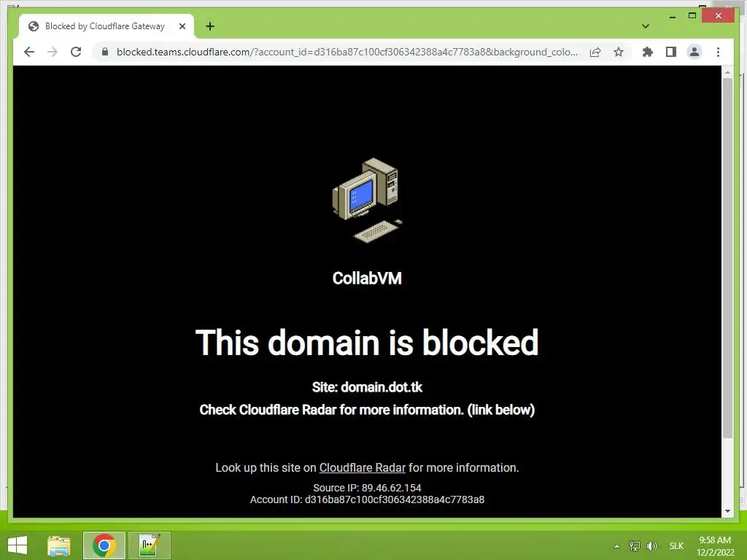Open the Extensions puzzle icon
Viewport: 747px width, 560px height.
click(648, 52)
